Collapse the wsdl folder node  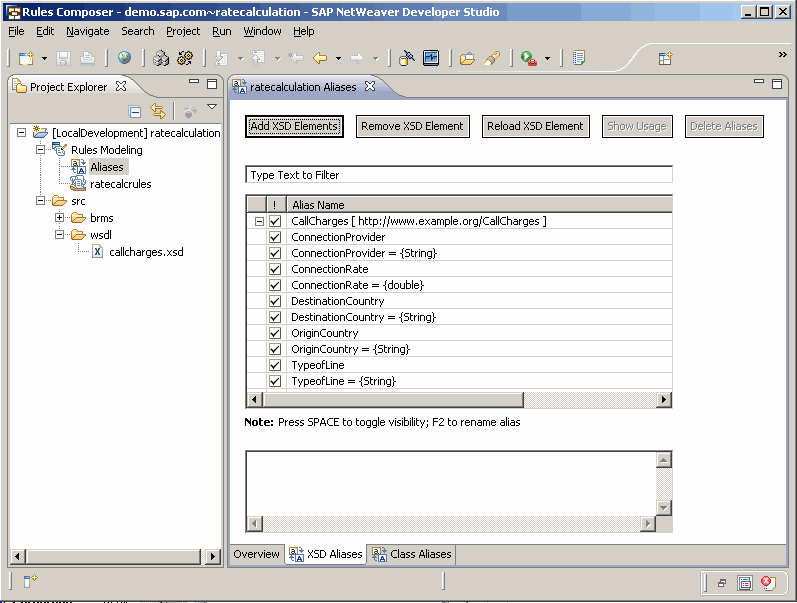tap(59, 234)
